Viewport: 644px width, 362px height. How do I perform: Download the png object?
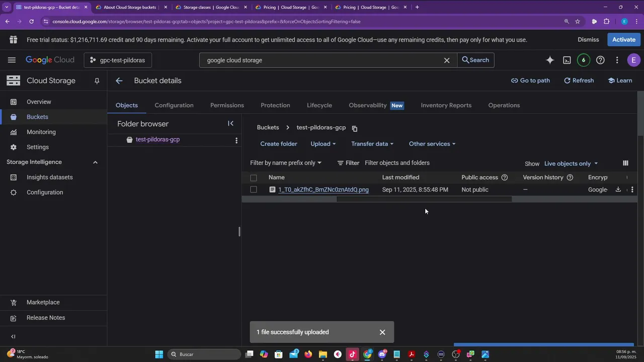618,190
